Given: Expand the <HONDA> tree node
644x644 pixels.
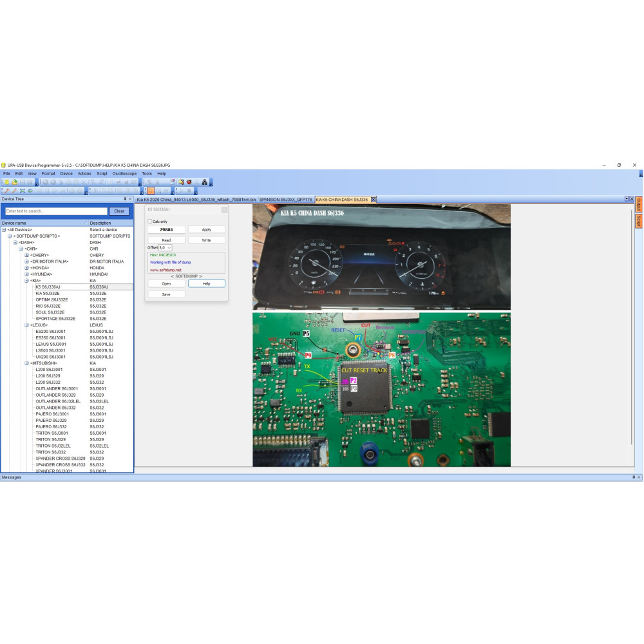Looking at the screenshot, I should click(26, 268).
